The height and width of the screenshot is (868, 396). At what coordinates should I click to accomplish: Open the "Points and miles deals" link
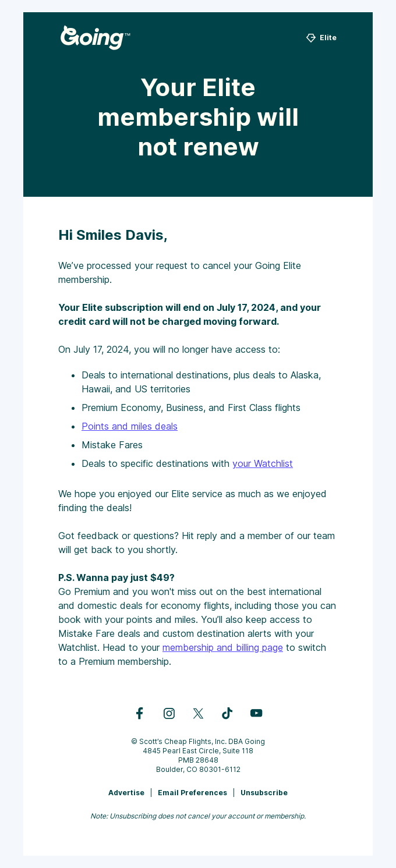(x=129, y=426)
